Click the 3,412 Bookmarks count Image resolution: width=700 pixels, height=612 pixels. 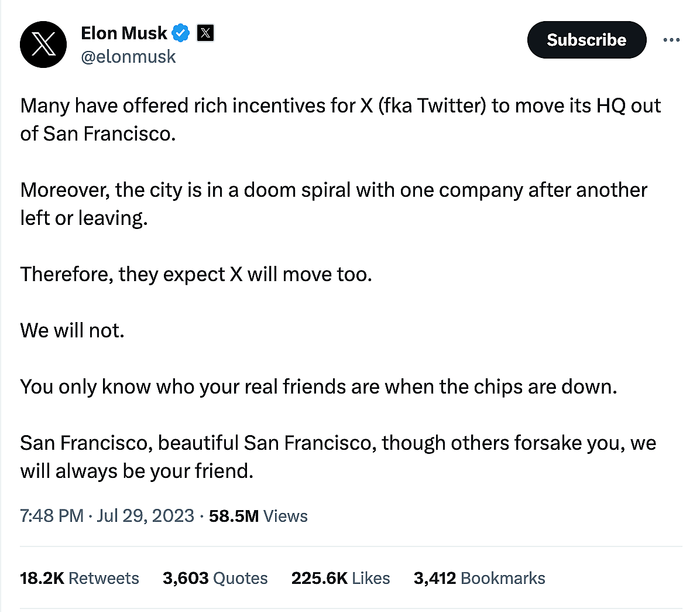(x=479, y=579)
